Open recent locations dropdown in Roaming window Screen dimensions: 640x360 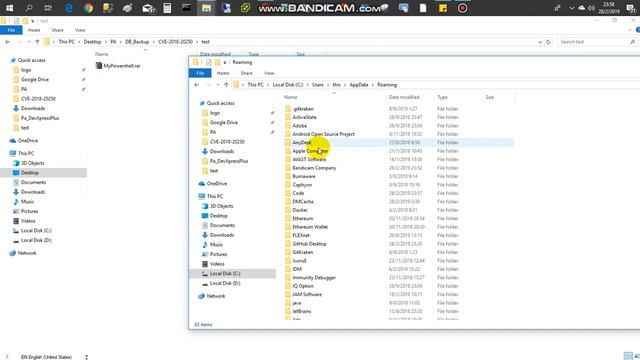click(x=218, y=85)
